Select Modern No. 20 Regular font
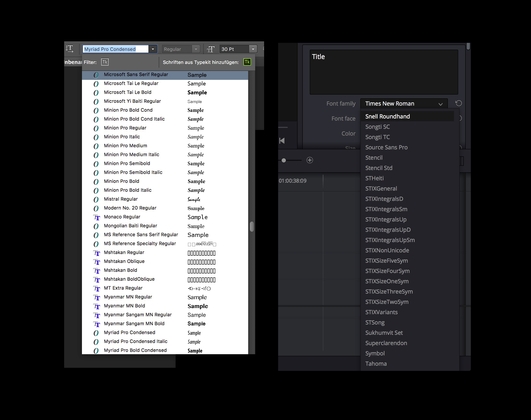Screen dimensions: 531x420 165,208
